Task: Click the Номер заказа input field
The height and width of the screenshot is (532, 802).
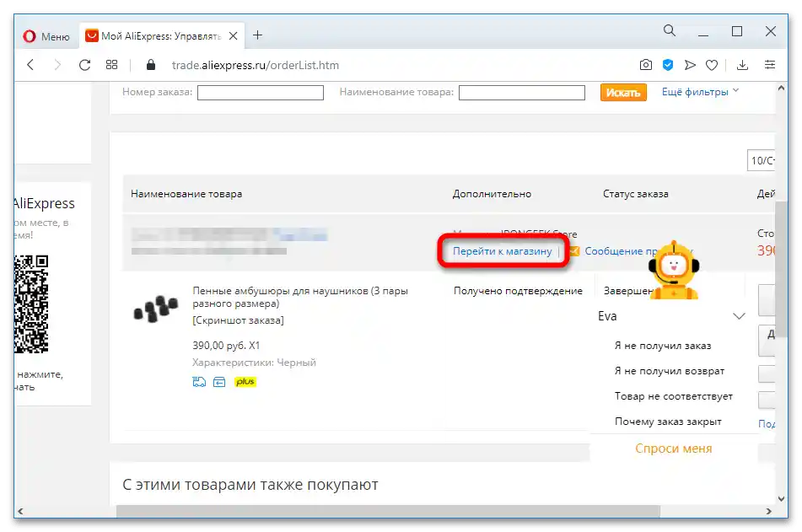Action: [x=261, y=93]
